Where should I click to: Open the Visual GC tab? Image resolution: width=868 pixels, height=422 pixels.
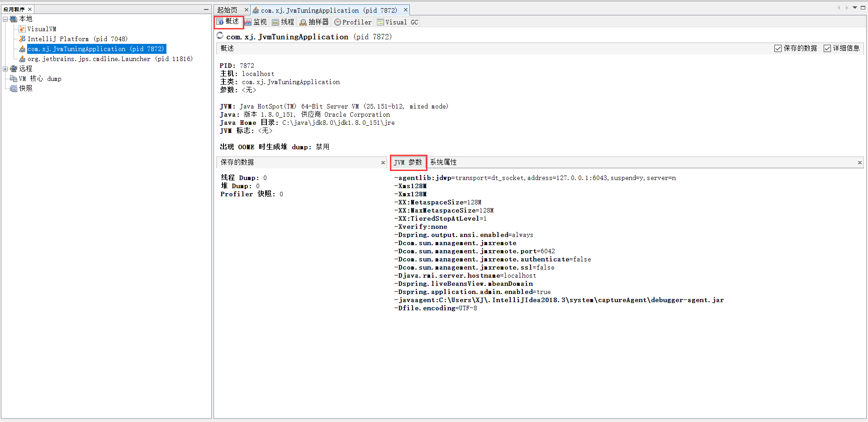(x=398, y=22)
